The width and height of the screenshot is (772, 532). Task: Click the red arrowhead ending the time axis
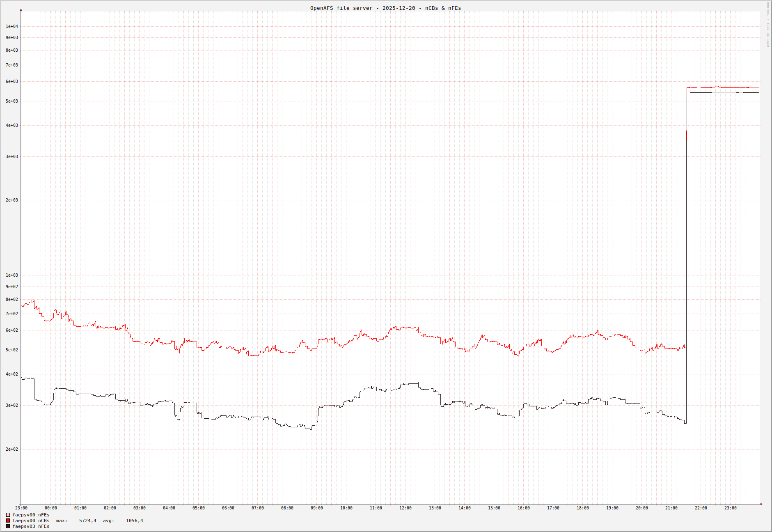[761, 504]
